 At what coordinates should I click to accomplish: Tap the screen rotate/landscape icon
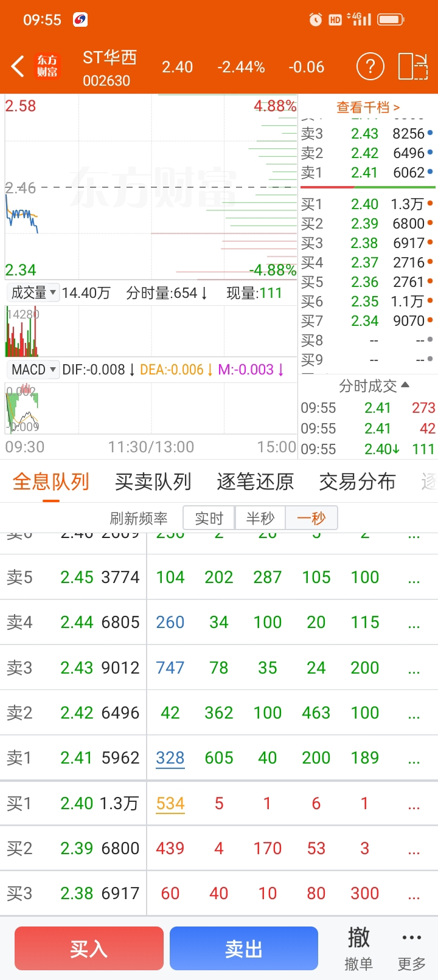(x=413, y=66)
